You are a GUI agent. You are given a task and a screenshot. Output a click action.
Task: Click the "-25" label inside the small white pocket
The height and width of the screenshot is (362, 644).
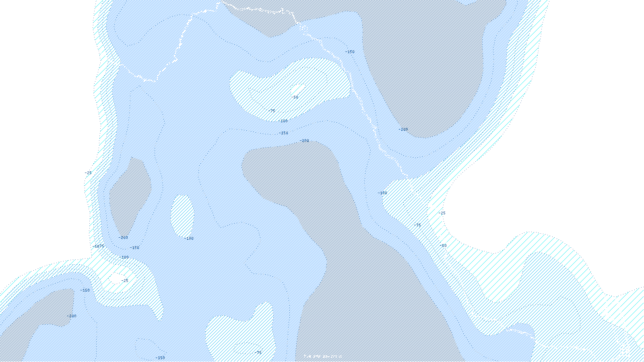click(124, 281)
